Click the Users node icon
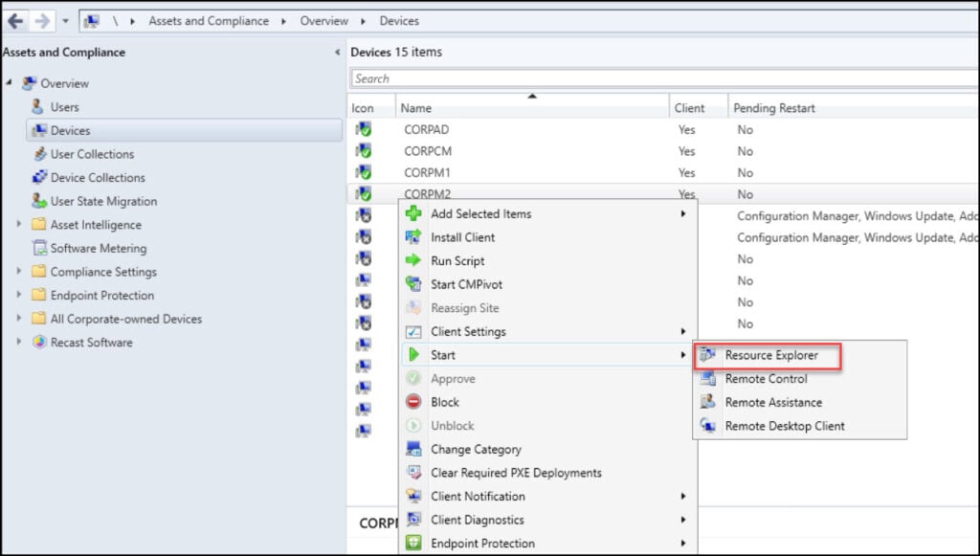This screenshot has height=556, width=980. click(38, 107)
